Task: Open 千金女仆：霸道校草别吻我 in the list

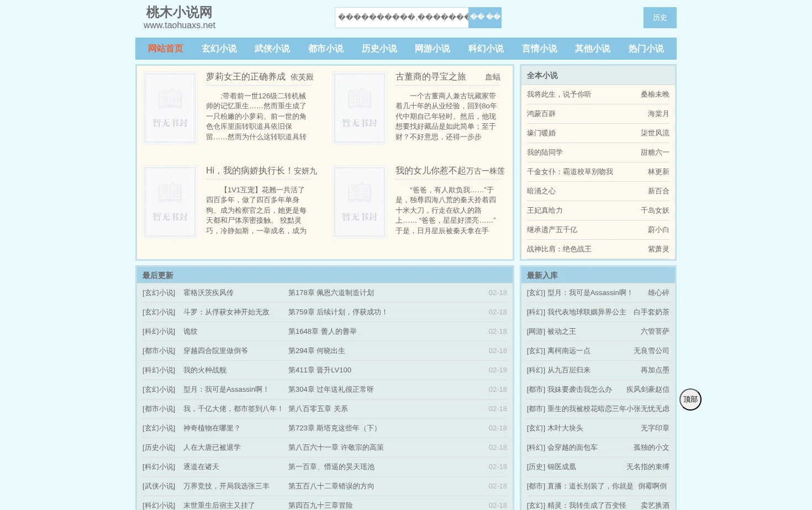Action: coord(570,172)
